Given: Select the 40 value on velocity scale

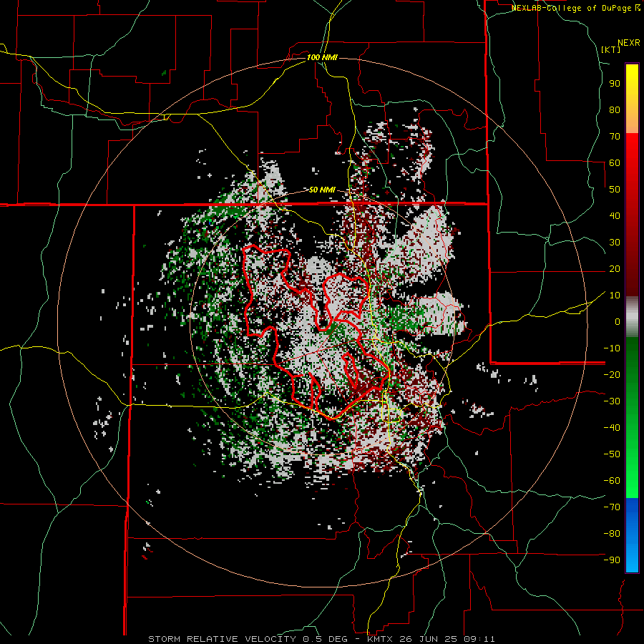Looking at the screenshot, I should coord(615,216).
